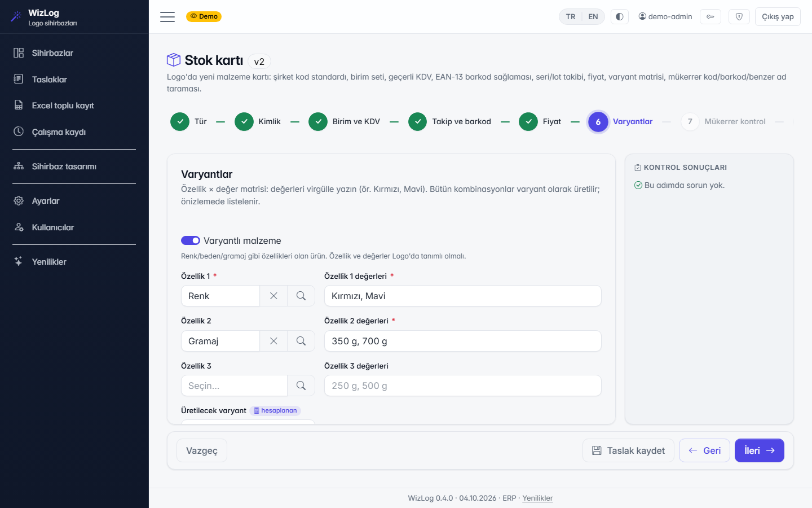Search properties for Özellik 2

[301, 341]
